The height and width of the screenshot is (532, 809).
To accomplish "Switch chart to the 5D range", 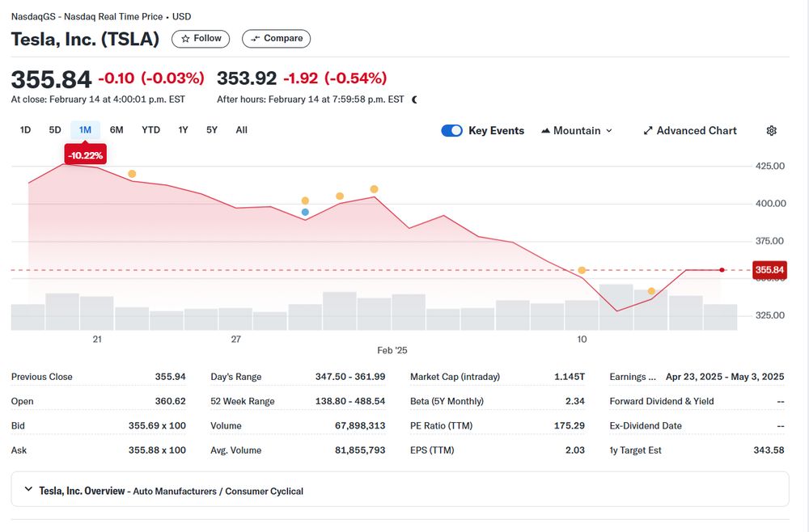I will tap(55, 130).
